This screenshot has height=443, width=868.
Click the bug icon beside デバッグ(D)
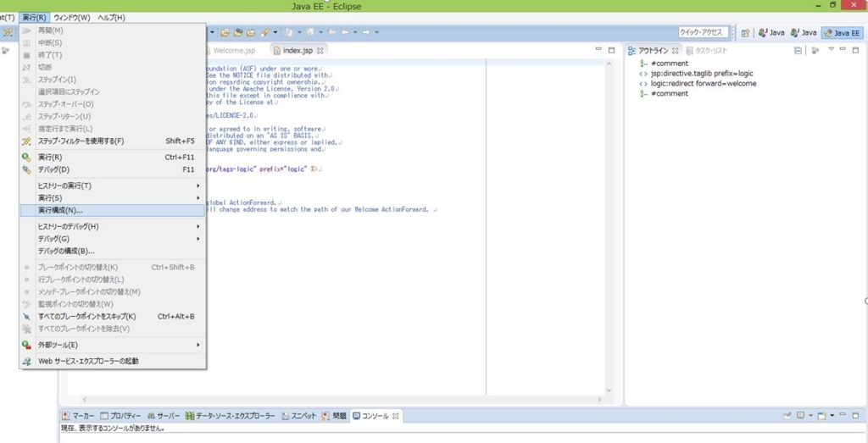pos(26,169)
